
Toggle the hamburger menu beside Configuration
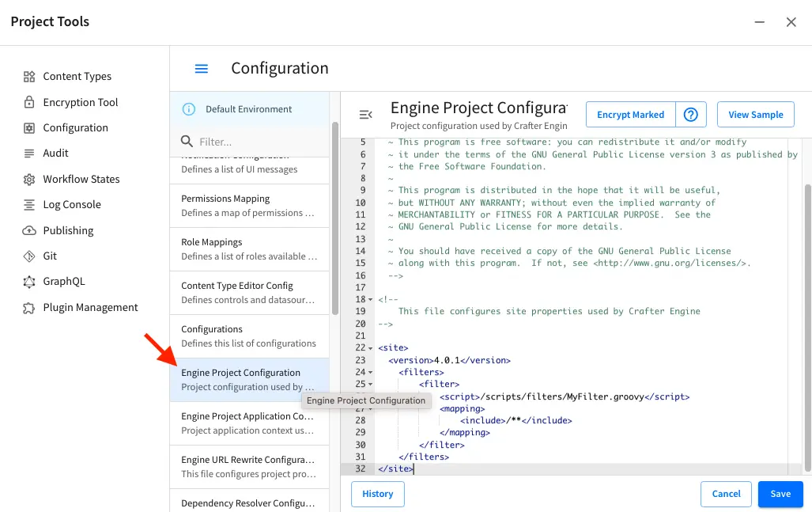coord(202,68)
